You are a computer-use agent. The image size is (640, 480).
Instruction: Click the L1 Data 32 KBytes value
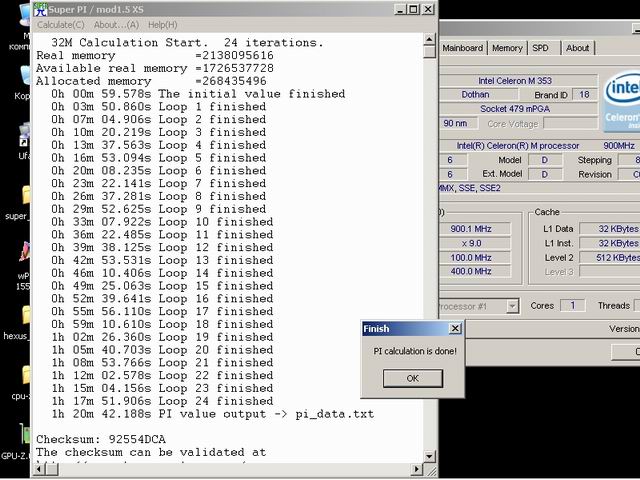point(609,229)
